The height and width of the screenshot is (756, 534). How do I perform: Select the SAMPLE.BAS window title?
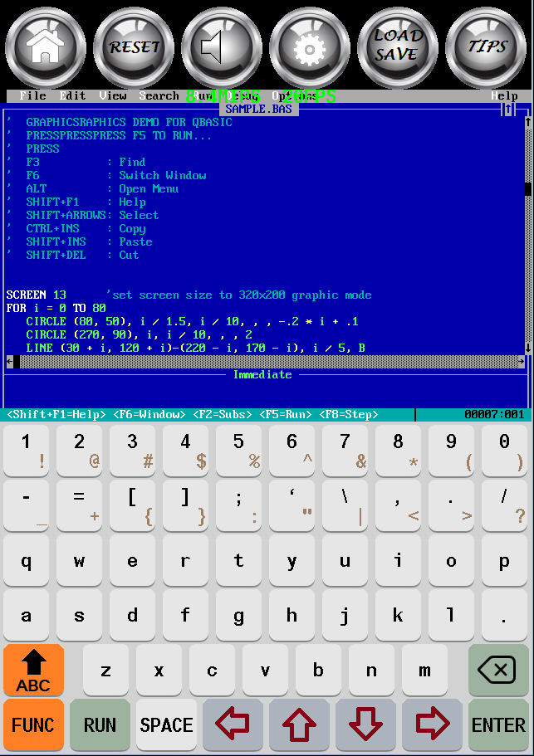point(259,109)
